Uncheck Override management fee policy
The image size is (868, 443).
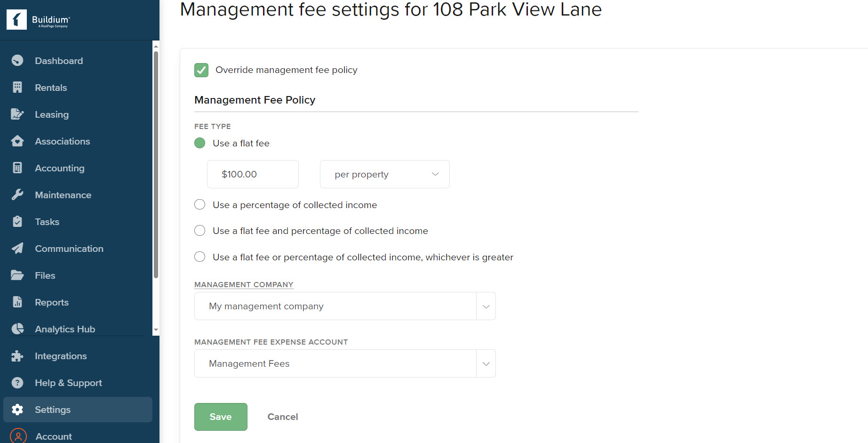click(201, 70)
